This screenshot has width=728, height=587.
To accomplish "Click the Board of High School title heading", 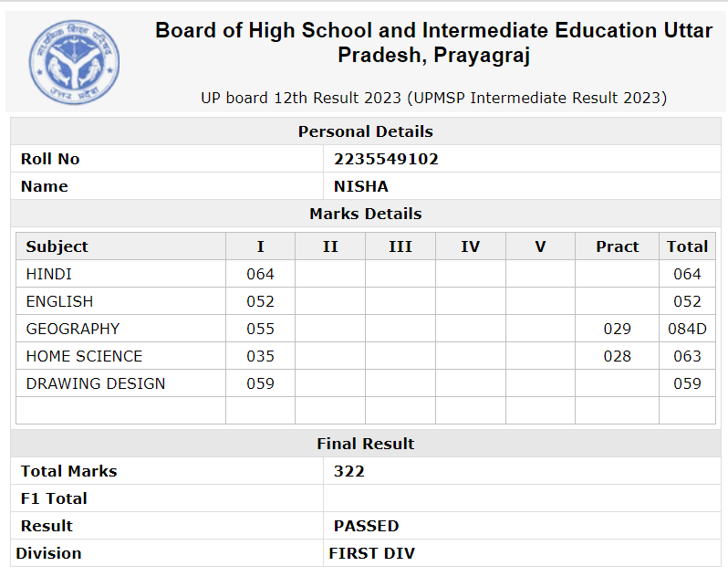I will [433, 42].
